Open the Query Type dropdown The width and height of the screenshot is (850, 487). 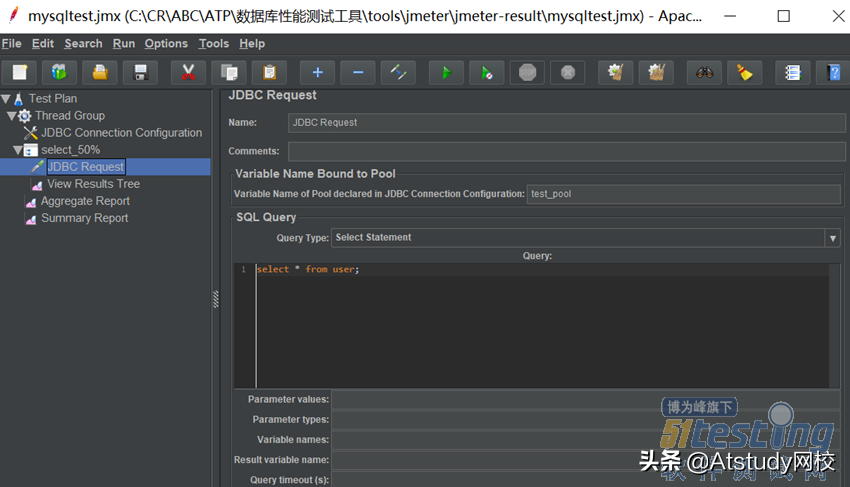pos(833,238)
